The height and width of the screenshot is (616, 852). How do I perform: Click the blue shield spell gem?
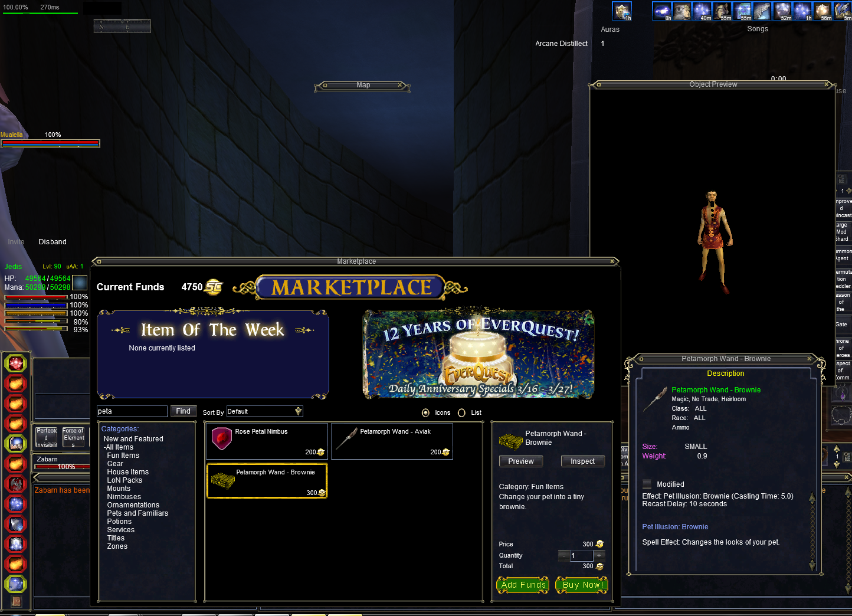(16, 524)
